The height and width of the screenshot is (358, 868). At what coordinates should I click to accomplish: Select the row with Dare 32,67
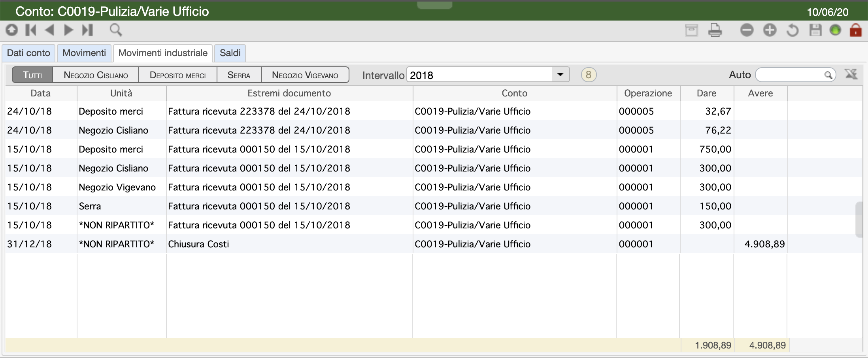[x=434, y=111]
